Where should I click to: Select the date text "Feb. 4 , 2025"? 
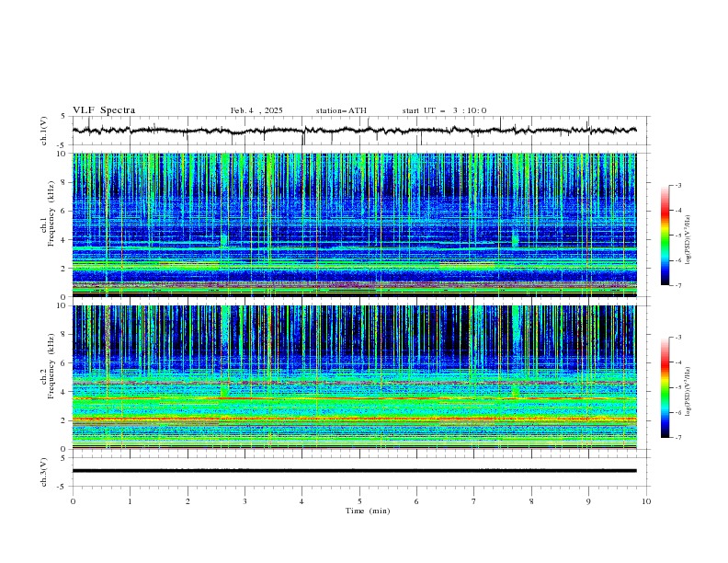click(256, 110)
